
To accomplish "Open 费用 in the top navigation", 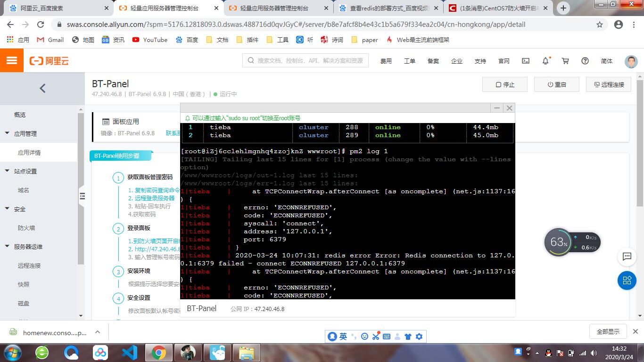I will 386,61.
